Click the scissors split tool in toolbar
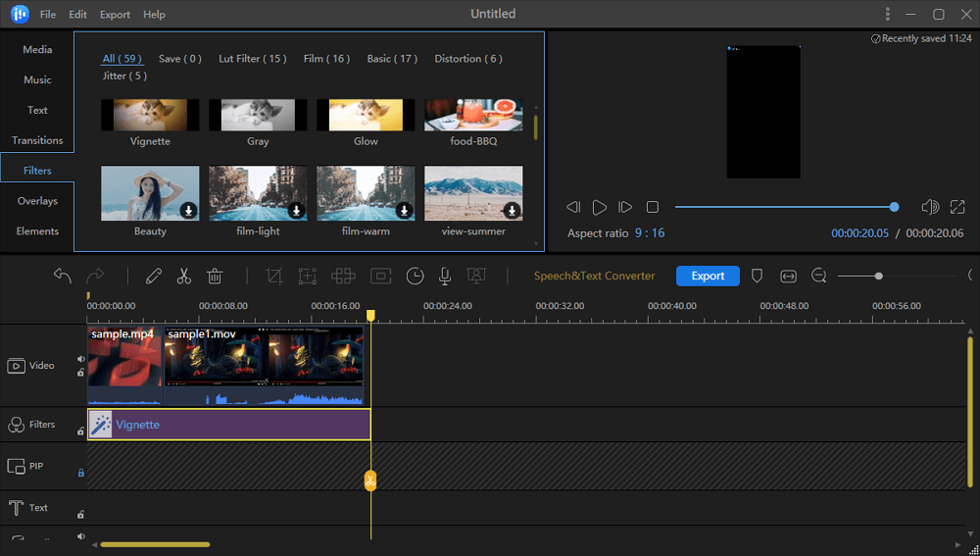This screenshot has height=556, width=980. (183, 277)
